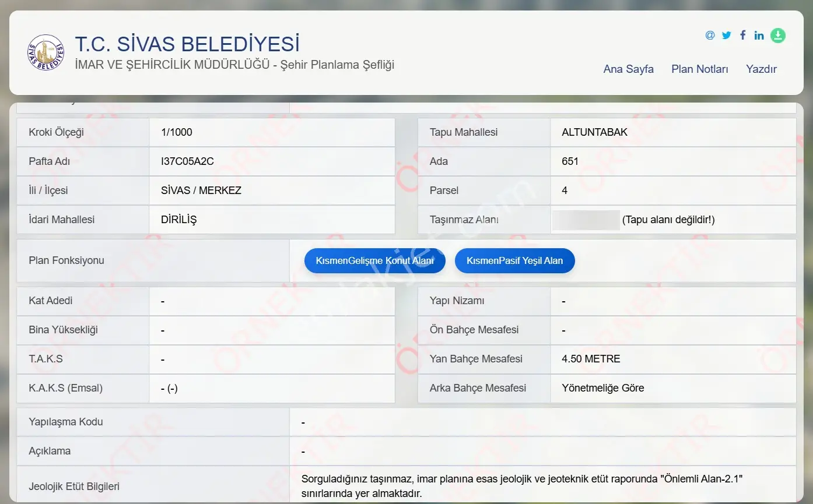Image resolution: width=813 pixels, height=504 pixels.
Task: Click the Kroki Ölçeği label
Action: [57, 132]
